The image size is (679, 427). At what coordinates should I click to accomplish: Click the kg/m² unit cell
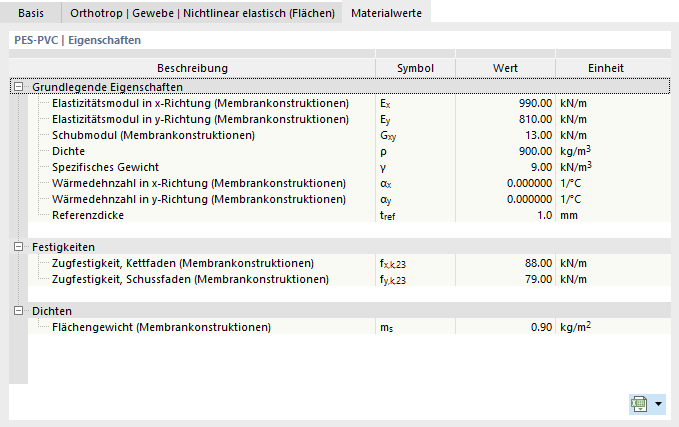point(613,327)
